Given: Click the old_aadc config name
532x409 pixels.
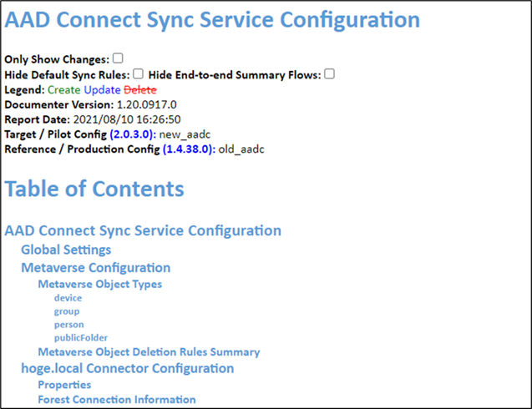Looking at the screenshot, I should point(241,149).
